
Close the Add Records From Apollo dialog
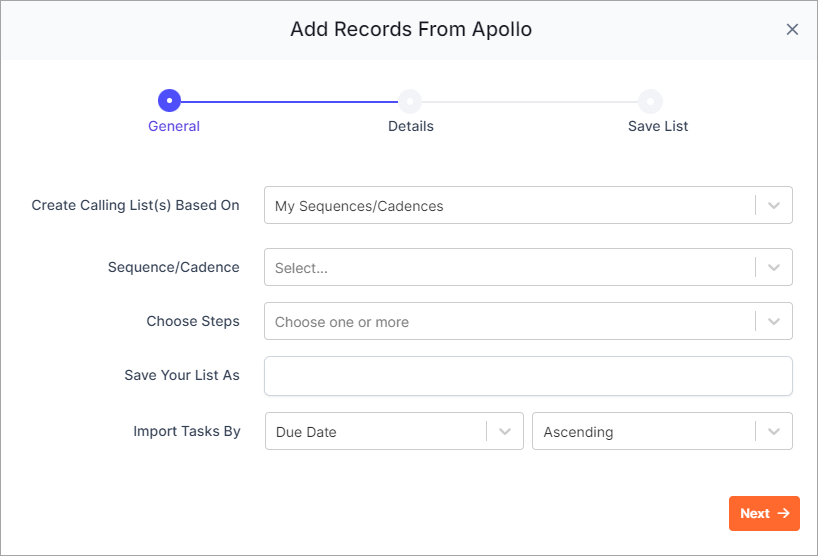pyautogui.click(x=792, y=30)
